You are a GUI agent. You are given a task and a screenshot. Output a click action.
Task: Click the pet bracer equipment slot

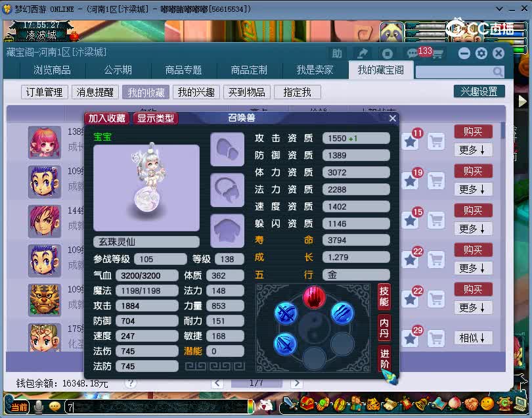(227, 149)
